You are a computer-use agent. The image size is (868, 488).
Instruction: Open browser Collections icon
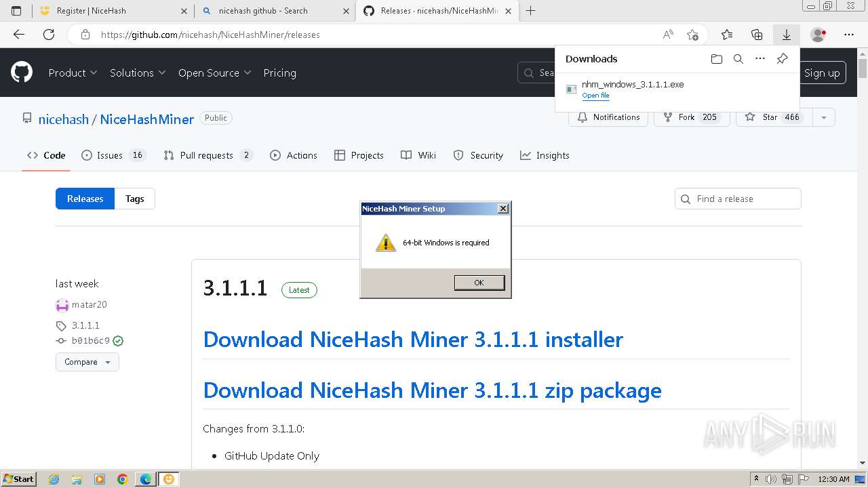coord(757,35)
